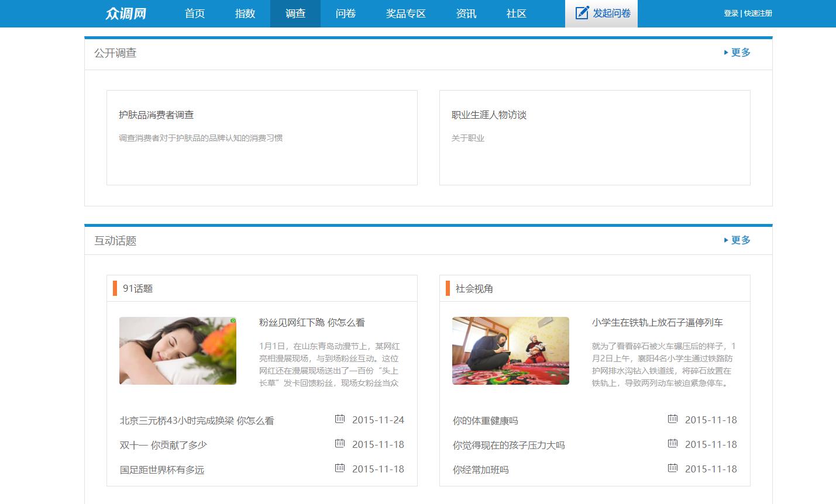Open the 首页 navigation tab
This screenshot has height=504, width=836.
click(x=195, y=13)
